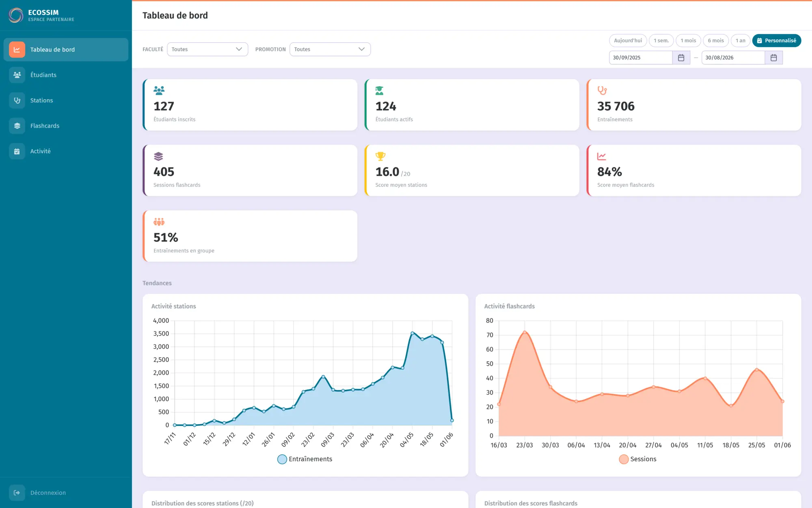812x508 pixels.
Task: Click the Activité flashcards chart title
Action: tap(509, 306)
